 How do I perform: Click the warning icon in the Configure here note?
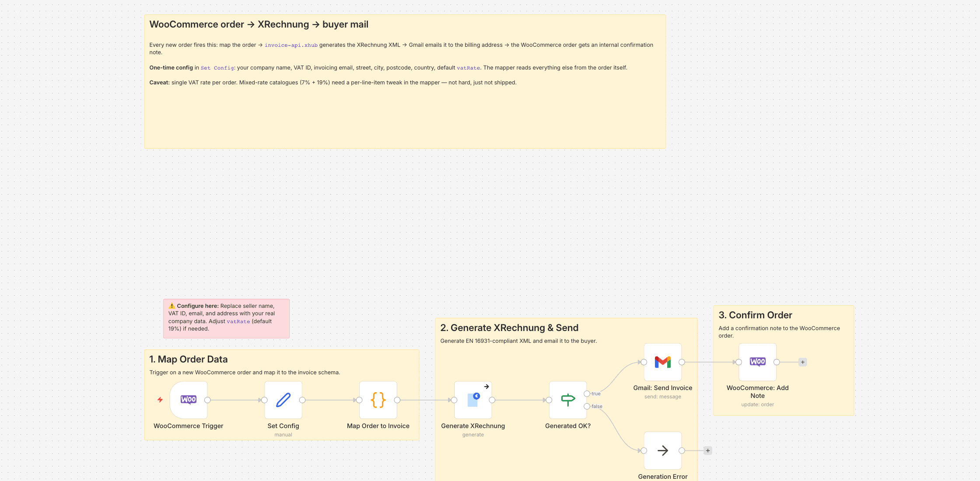tap(172, 306)
